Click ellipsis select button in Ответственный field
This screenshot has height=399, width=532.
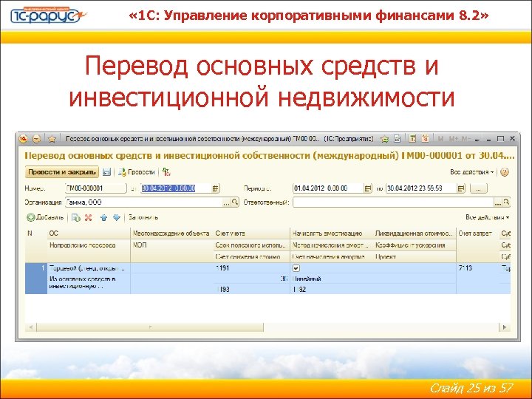(x=498, y=202)
